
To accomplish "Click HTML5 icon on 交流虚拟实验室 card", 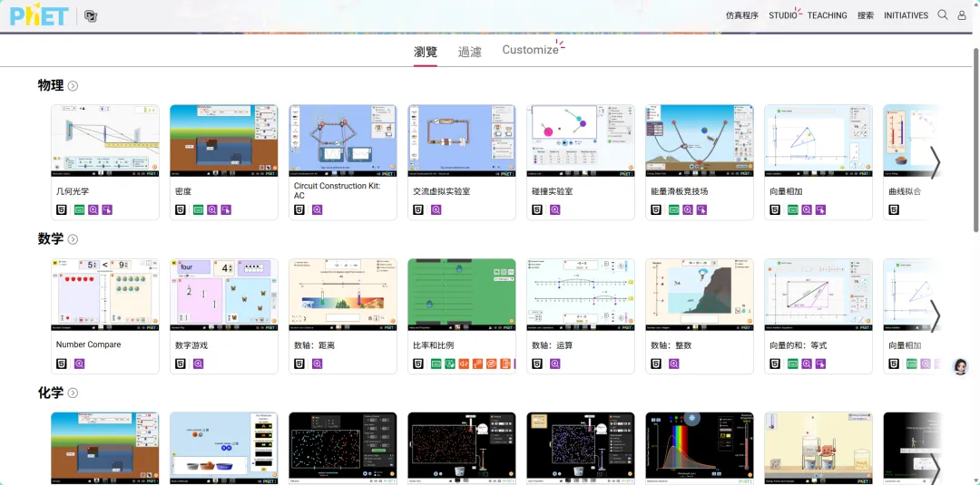I will [x=417, y=209].
